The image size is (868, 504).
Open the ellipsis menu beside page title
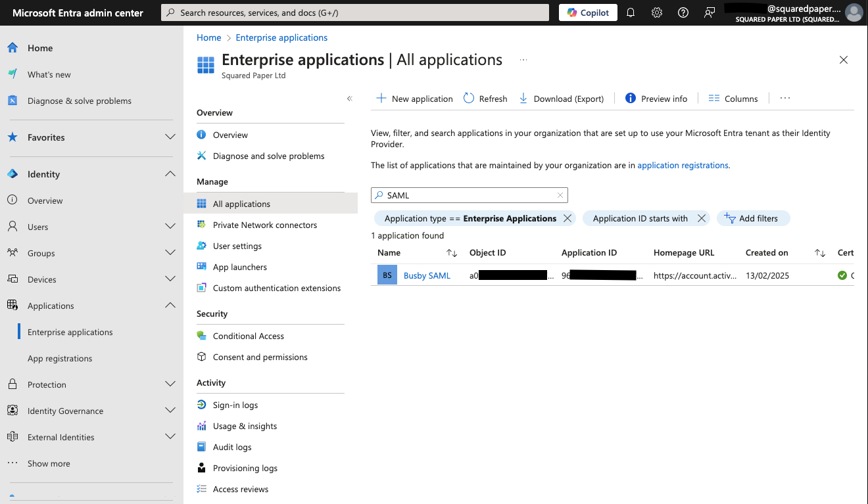[523, 60]
